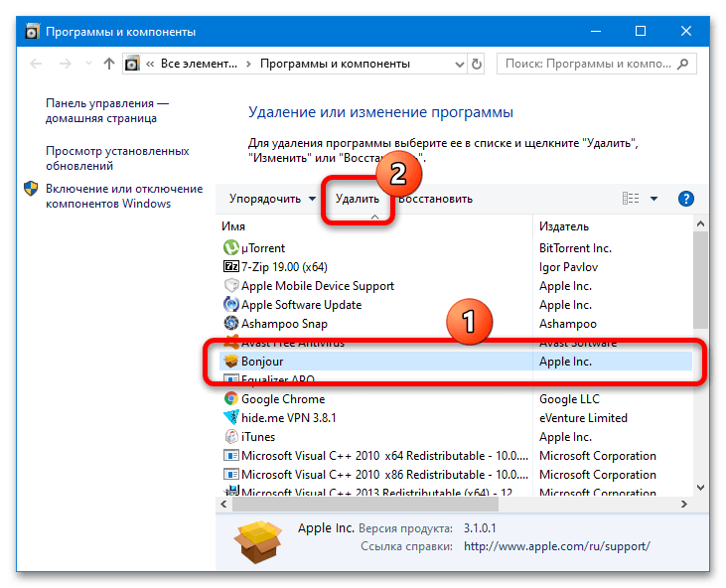Screen dimensions: 726x588
Task: Click the Apple Software Update icon
Action: tap(230, 305)
